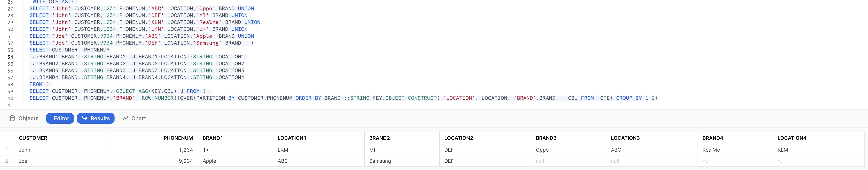
Task: Toggle the Editor pane button
Action: point(60,118)
